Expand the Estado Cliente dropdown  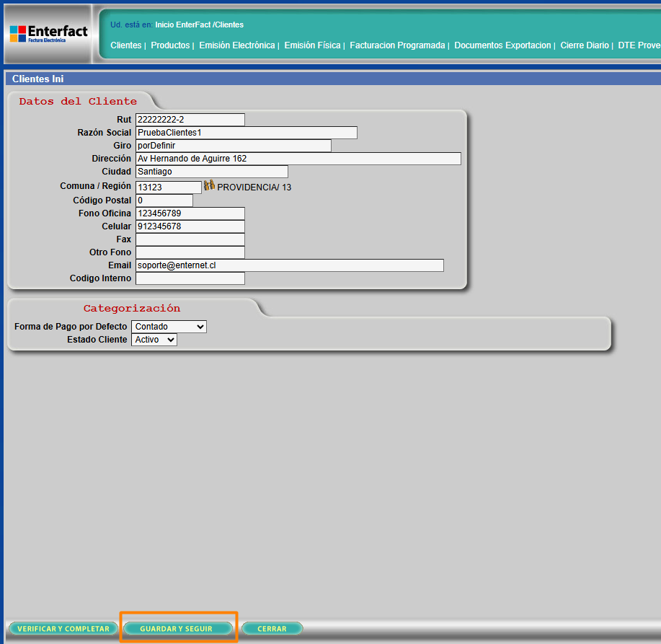[154, 340]
